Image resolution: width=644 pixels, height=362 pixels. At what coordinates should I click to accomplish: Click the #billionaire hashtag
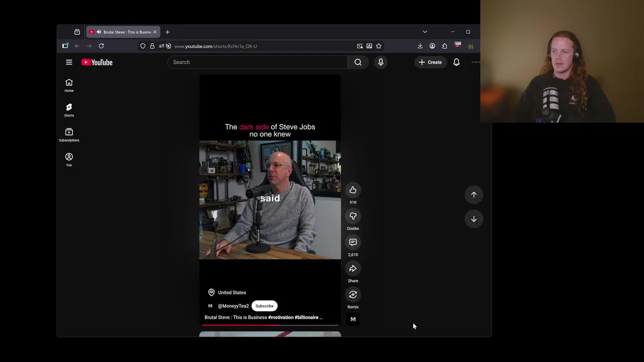tap(306, 317)
